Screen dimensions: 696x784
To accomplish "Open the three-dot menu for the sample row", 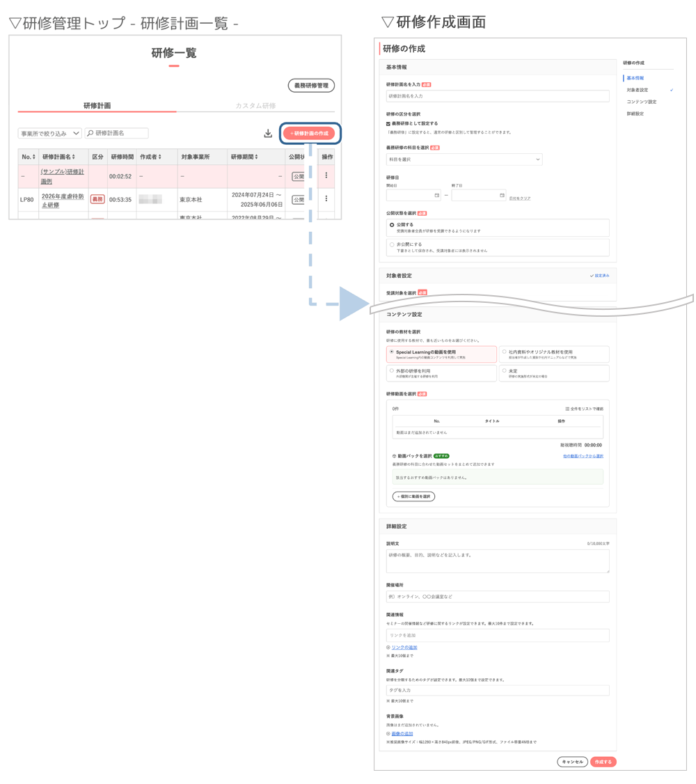I will click(326, 175).
